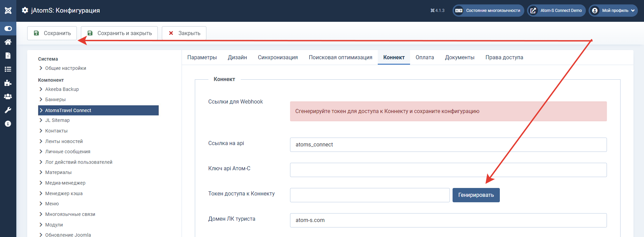Click Сохранить и закрыть button
Viewport: 644px width, 237px height.
[119, 33]
